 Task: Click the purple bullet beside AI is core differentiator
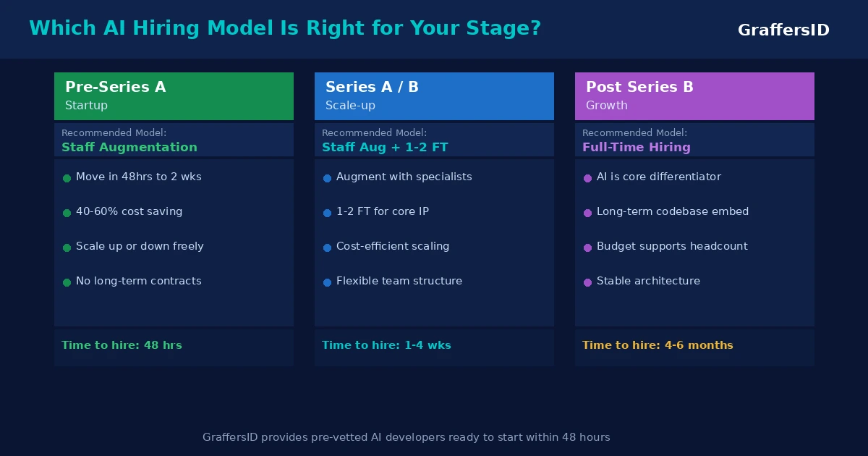(x=587, y=178)
